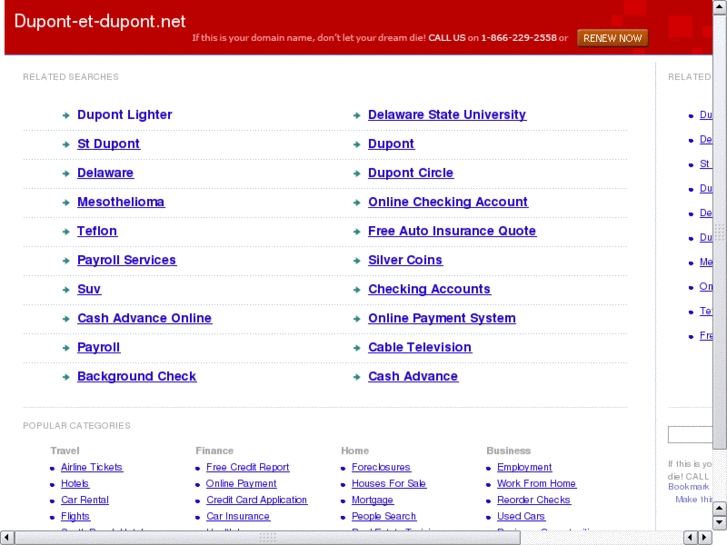Screen dimensions: 727x545
Task: Click the Dupont link in second column
Action: coord(391,144)
